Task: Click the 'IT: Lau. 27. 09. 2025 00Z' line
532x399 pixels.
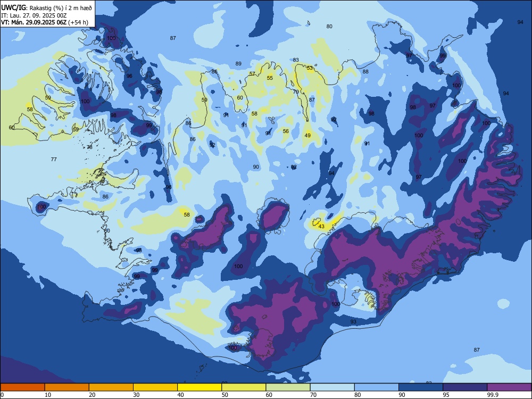Action: coord(34,15)
